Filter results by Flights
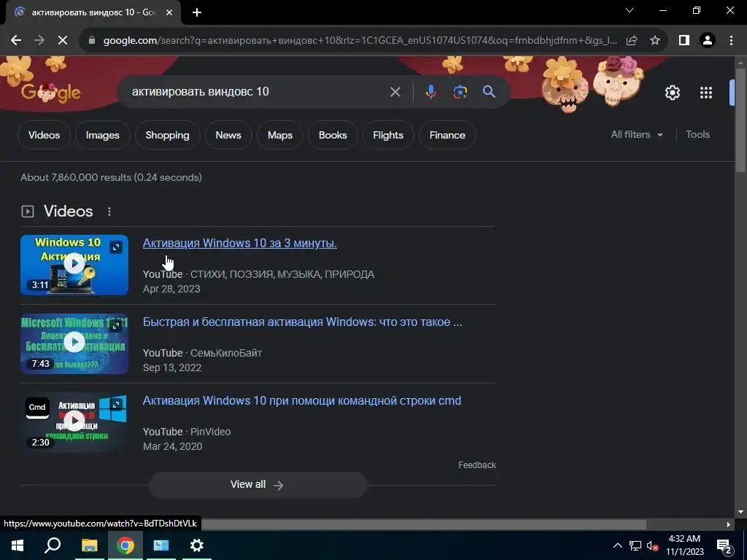This screenshot has height=560, width=747. click(388, 135)
